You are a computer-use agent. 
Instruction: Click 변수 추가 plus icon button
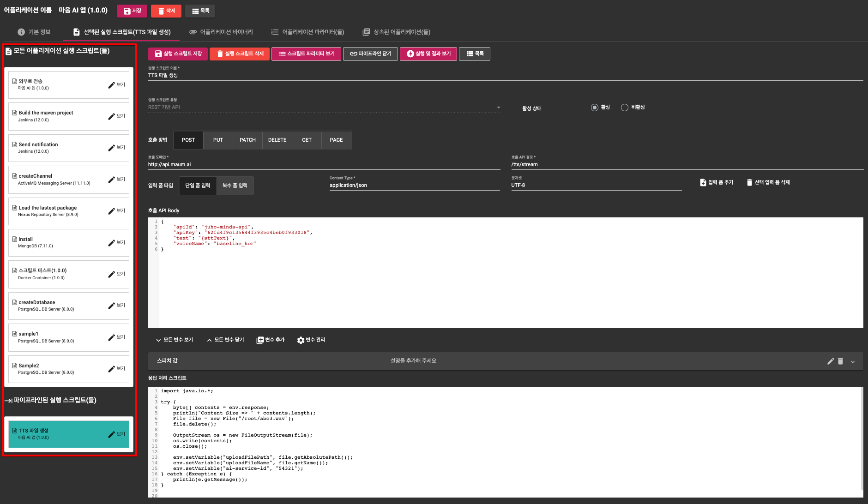271,340
